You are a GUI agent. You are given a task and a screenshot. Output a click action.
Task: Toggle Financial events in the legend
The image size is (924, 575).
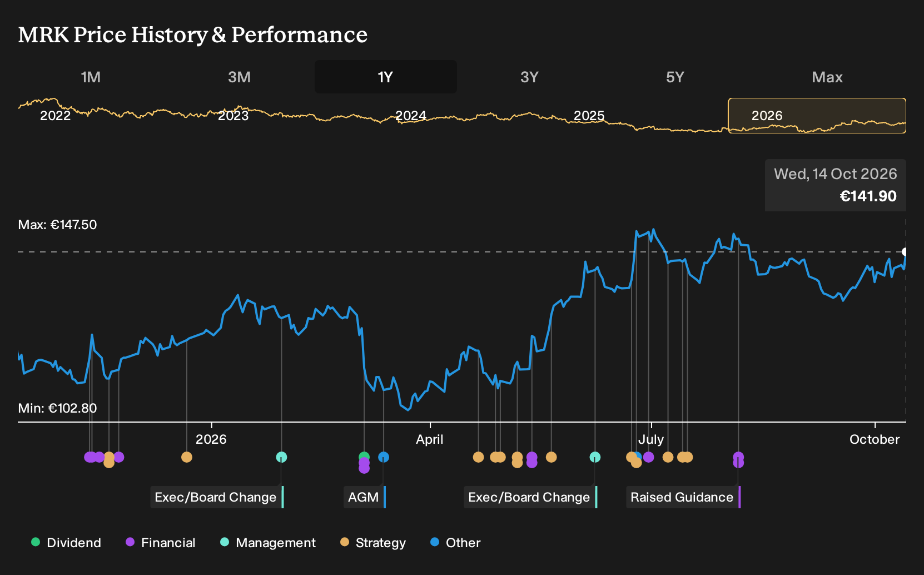[x=161, y=543]
